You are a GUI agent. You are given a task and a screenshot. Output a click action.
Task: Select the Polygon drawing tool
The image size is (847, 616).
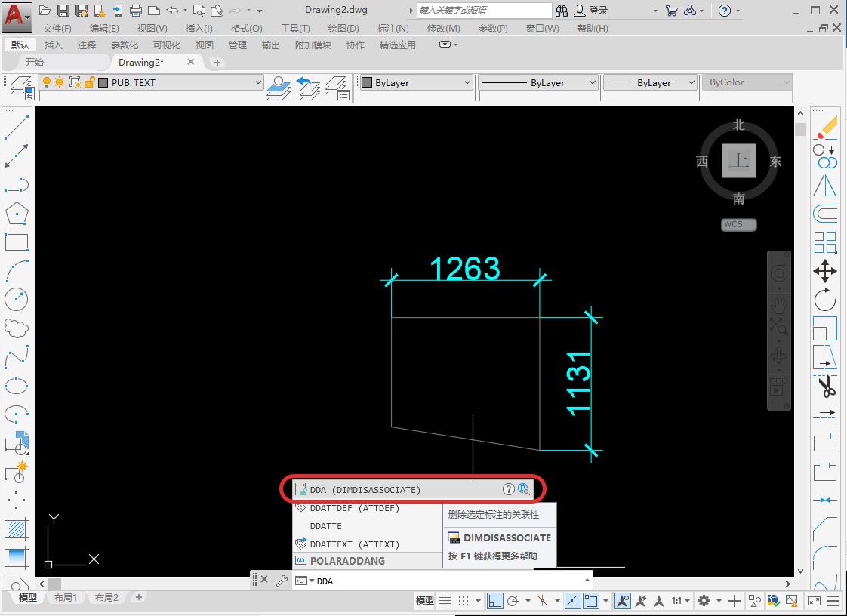17,214
